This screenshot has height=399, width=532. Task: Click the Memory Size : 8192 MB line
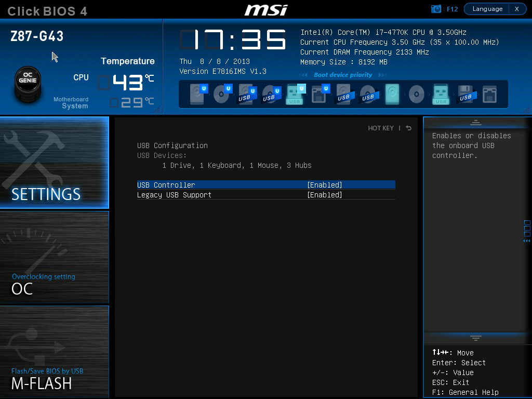[344, 62]
